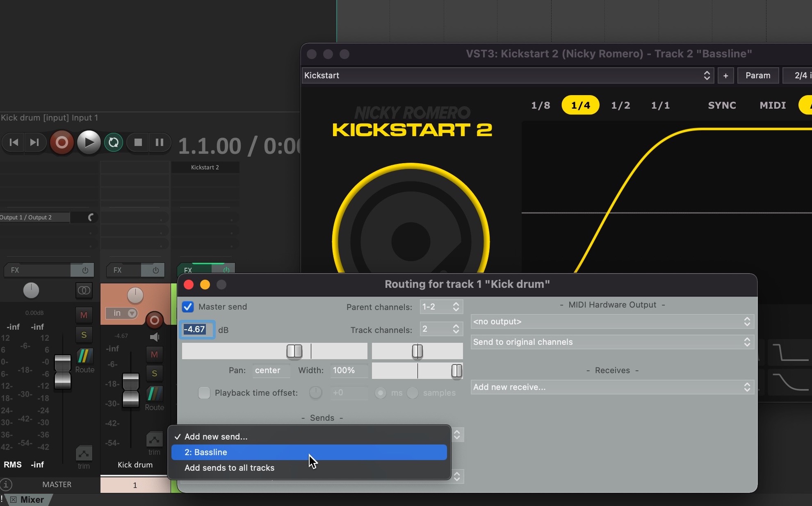
Task: Click plus button beside preset dropdown
Action: pyautogui.click(x=725, y=75)
